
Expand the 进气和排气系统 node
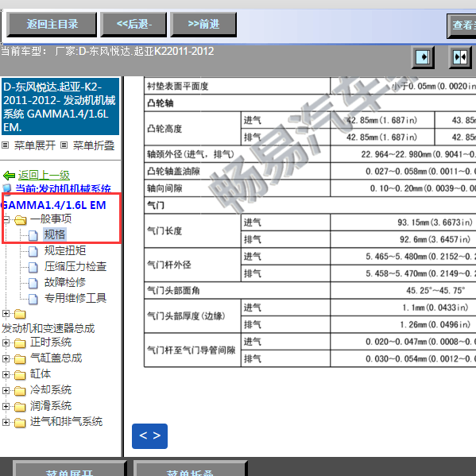pos(6,422)
